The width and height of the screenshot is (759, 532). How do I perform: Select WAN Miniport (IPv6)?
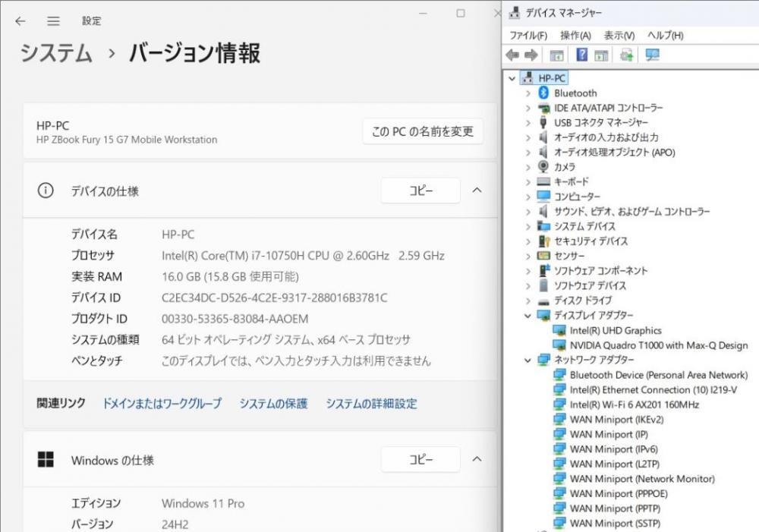click(614, 449)
